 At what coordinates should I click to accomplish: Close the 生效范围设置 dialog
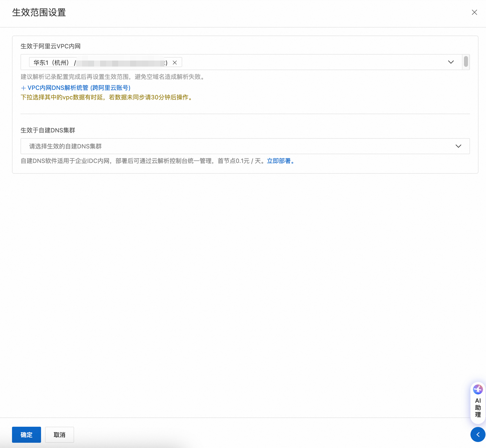tap(474, 12)
